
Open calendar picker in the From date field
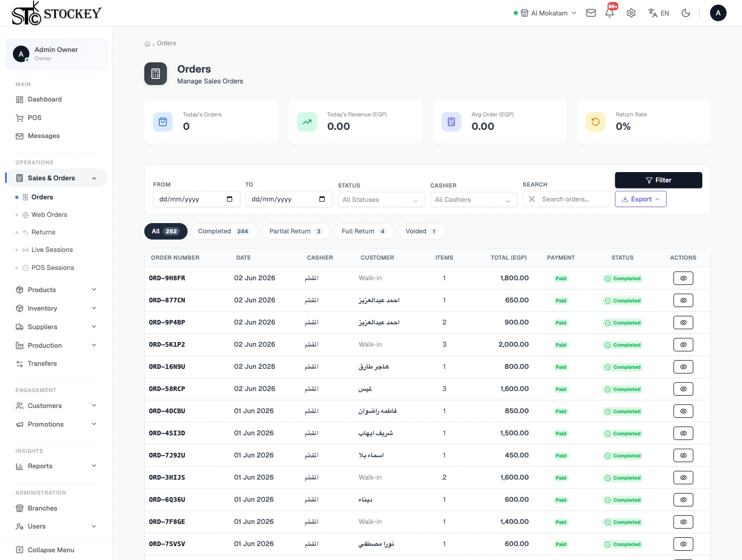(230, 199)
